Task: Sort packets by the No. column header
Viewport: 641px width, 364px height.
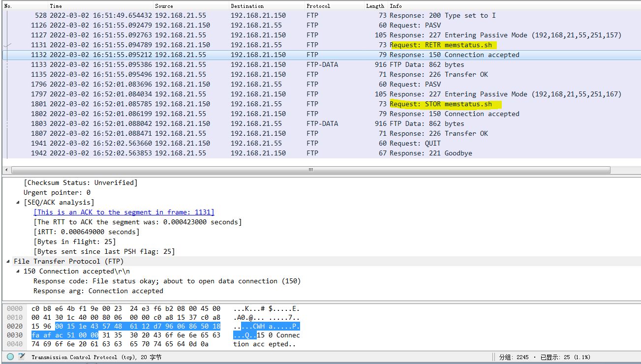Action: pyautogui.click(x=25, y=6)
